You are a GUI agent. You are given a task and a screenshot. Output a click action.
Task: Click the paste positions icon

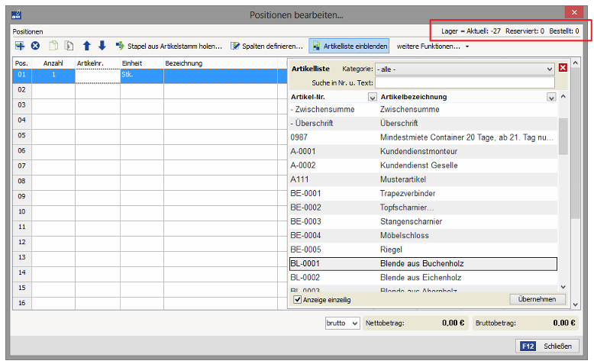69,47
